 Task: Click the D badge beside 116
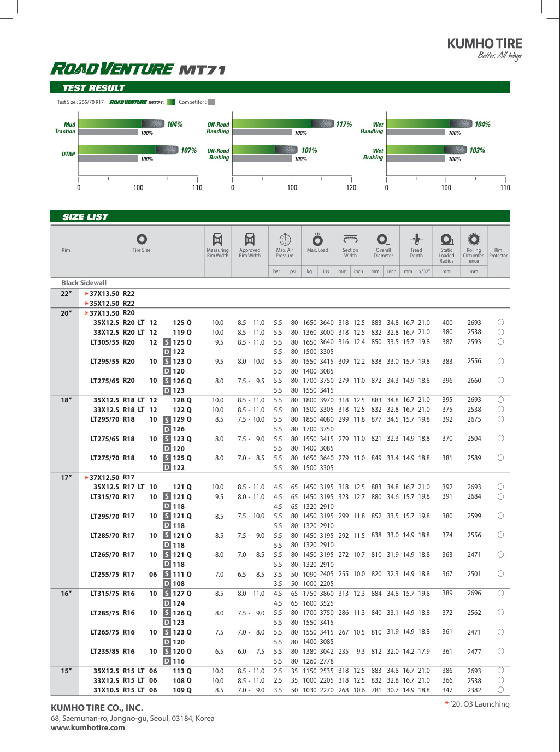click(167, 661)
